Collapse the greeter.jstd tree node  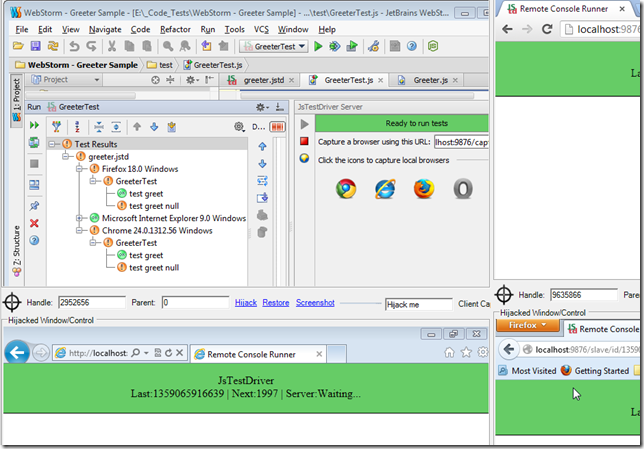(x=65, y=157)
